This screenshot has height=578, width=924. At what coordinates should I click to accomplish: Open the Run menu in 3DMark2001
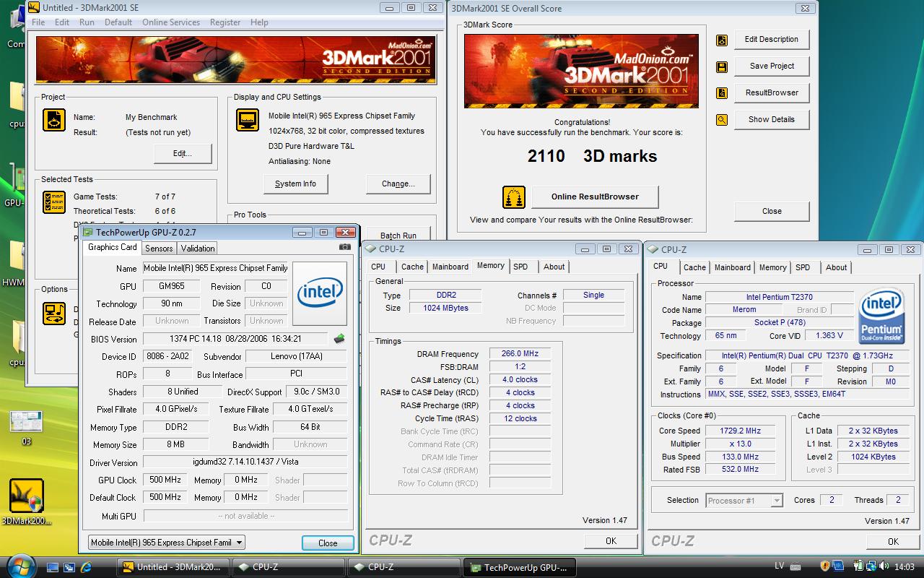(87, 22)
